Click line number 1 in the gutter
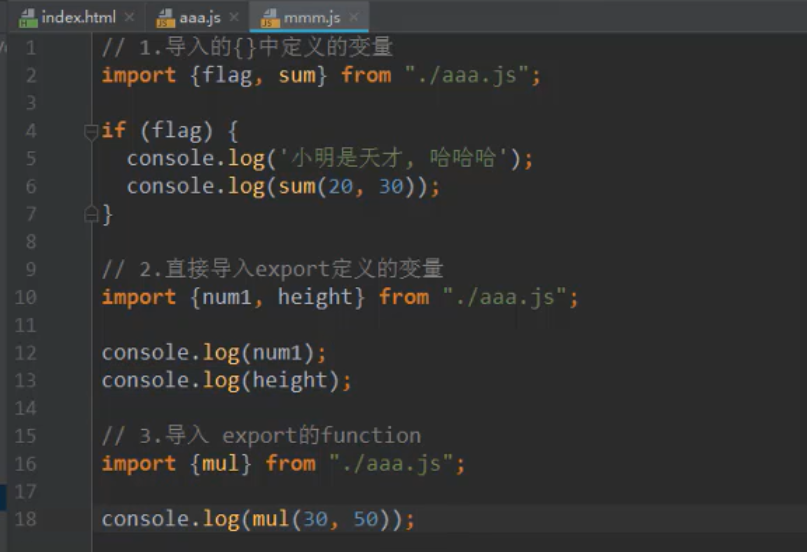 (x=31, y=48)
